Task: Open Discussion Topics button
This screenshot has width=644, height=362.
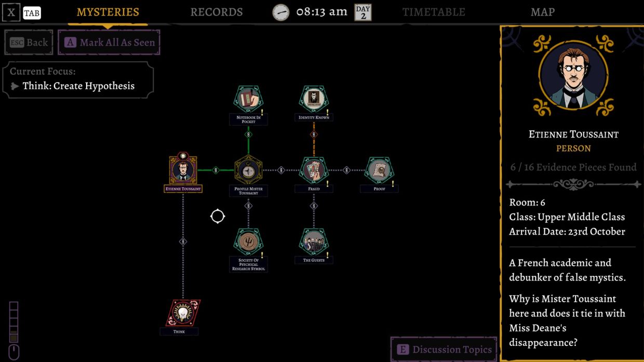Action: (444, 350)
